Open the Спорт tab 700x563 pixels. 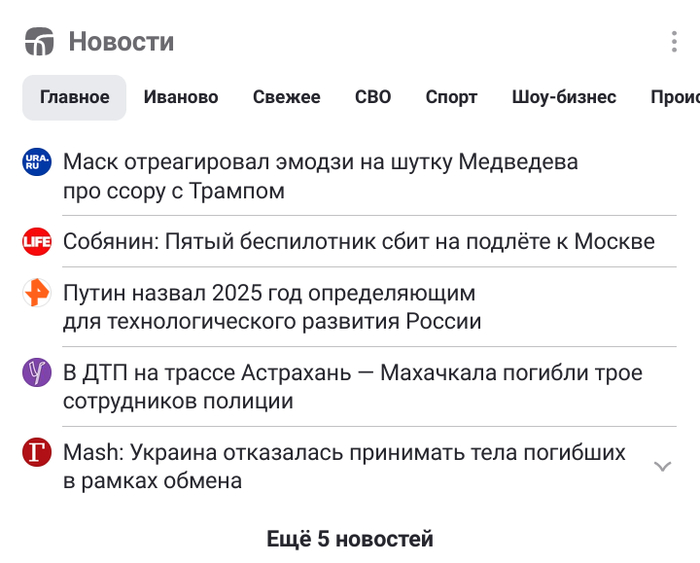tap(451, 97)
